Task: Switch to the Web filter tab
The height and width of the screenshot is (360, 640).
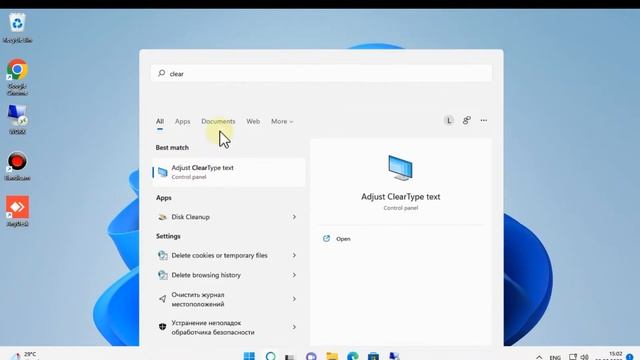Action: (253, 121)
